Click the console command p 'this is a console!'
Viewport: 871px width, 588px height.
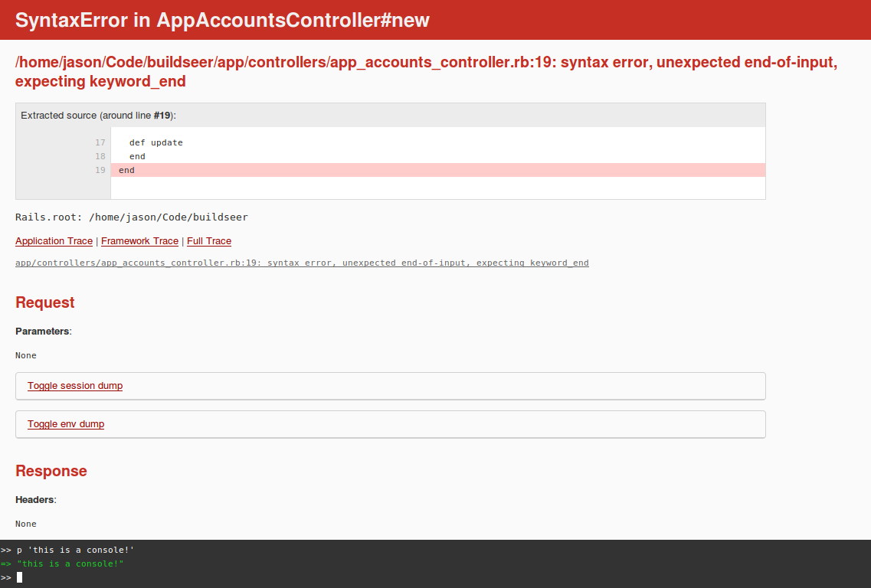(x=75, y=550)
